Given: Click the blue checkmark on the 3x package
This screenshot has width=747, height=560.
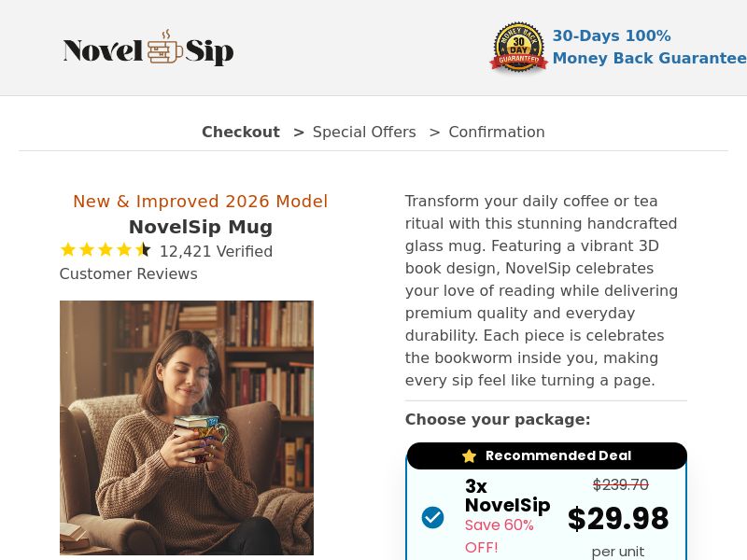Looking at the screenshot, I should point(432,516).
